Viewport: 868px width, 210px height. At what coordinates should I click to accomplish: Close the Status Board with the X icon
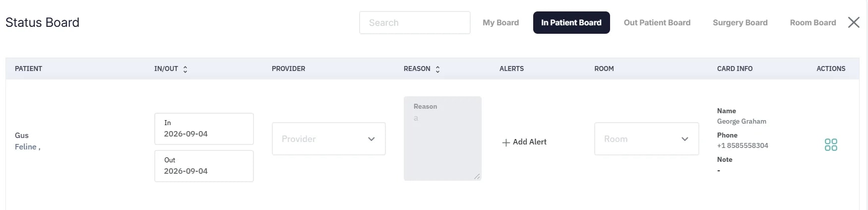click(854, 22)
